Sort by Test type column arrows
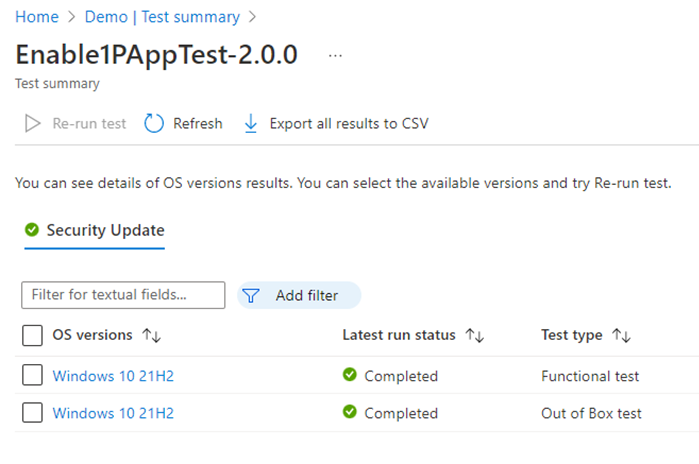Image resolution: width=699 pixels, height=464 pixels. click(621, 335)
